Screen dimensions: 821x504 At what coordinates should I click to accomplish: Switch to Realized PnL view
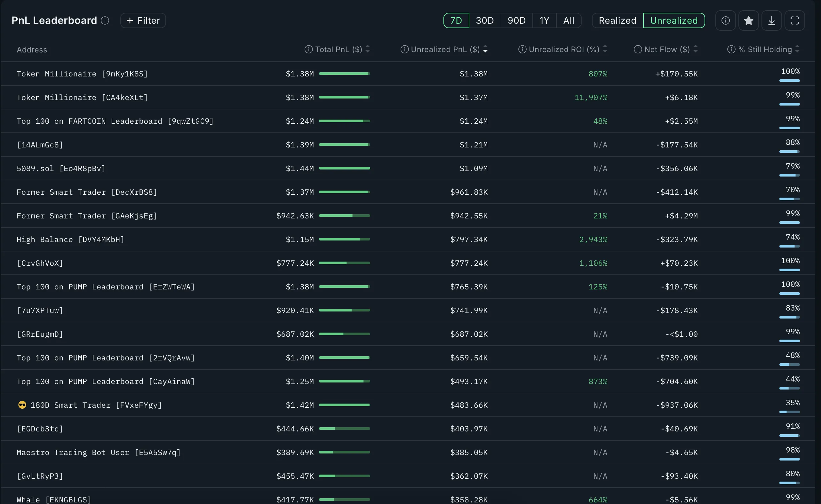click(617, 20)
